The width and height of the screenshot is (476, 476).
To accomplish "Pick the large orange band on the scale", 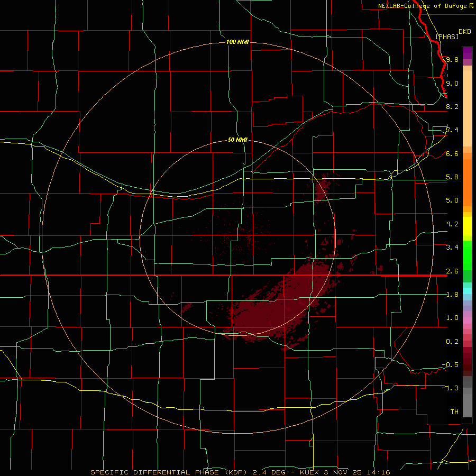I will [x=467, y=183].
